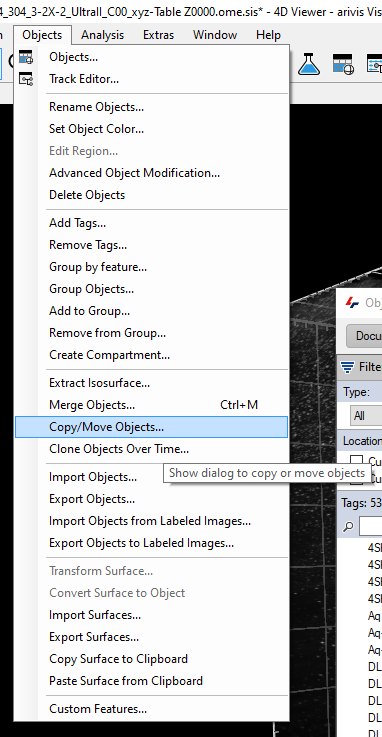Viewport: 382px width, 737px height.
Task: Tick the first Location checkbox
Action: pyautogui.click(x=357, y=461)
